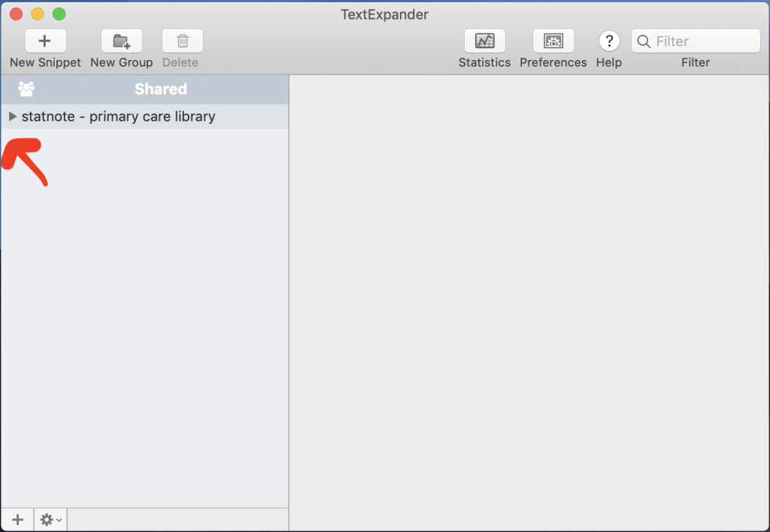Screen dimensions: 770x532
Task: Click into the Filter search field
Action: click(x=696, y=41)
